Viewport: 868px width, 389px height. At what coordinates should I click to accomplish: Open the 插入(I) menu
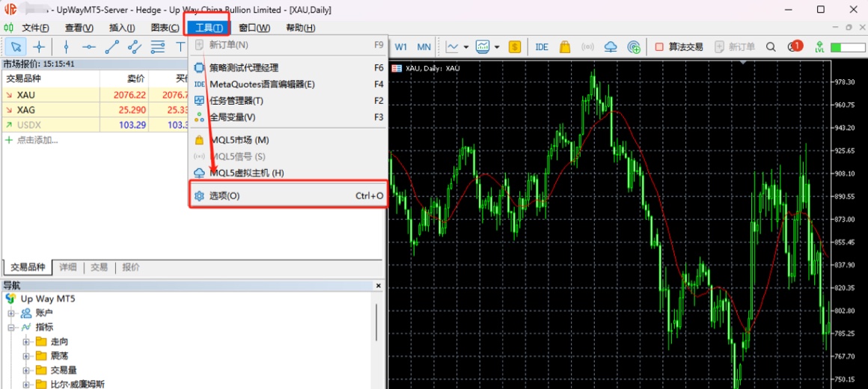(122, 28)
